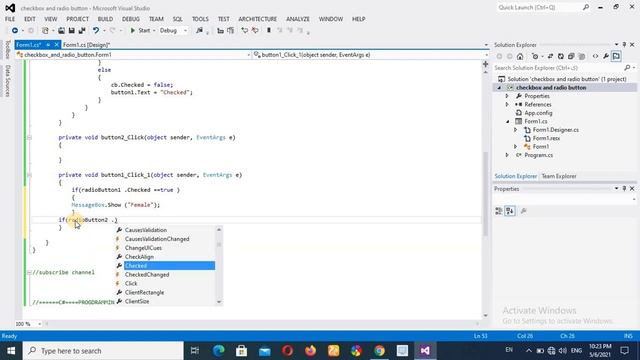This screenshot has width=640, height=360.
Task: Select CheckedChanged in the IntelliSense list
Action: 147,275
